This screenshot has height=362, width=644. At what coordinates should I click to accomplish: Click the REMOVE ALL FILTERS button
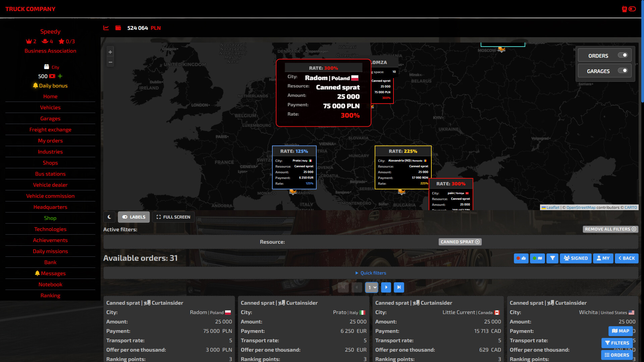point(610,229)
